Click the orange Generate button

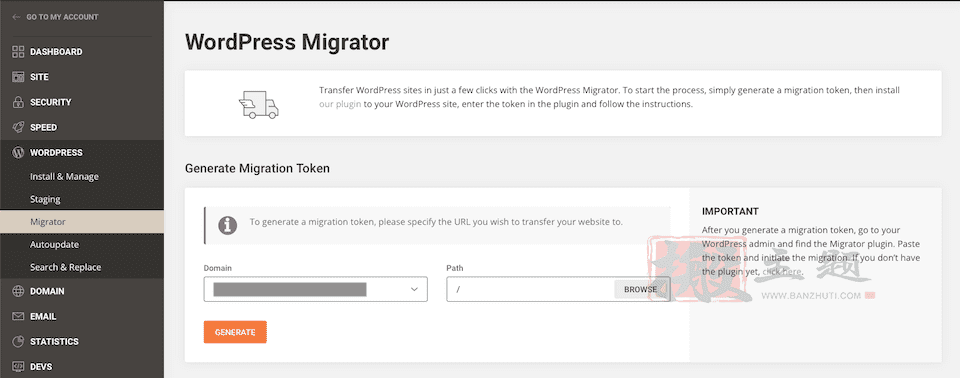tap(235, 332)
